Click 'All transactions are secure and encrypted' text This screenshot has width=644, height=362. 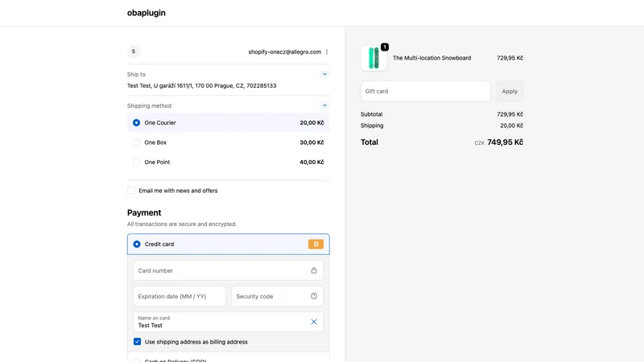182,224
